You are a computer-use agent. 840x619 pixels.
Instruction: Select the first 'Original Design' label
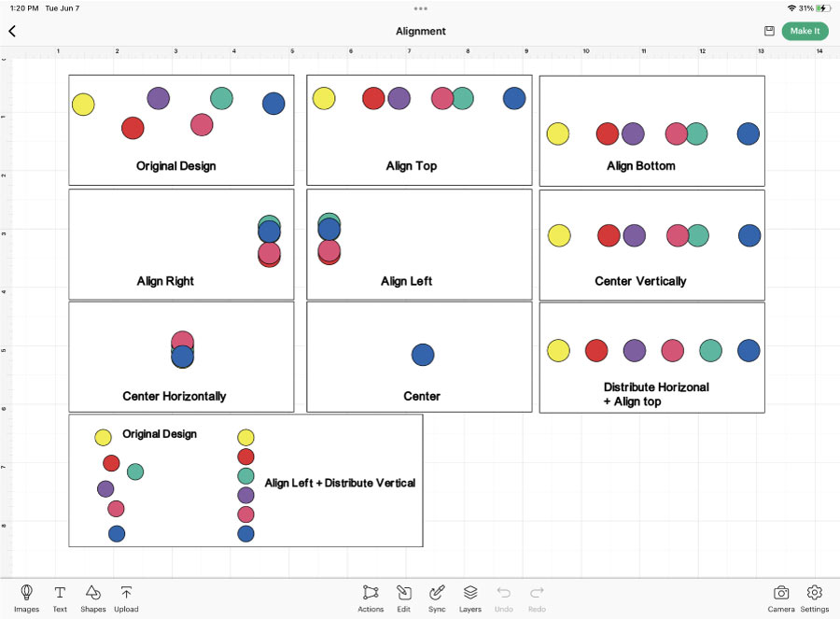175,165
